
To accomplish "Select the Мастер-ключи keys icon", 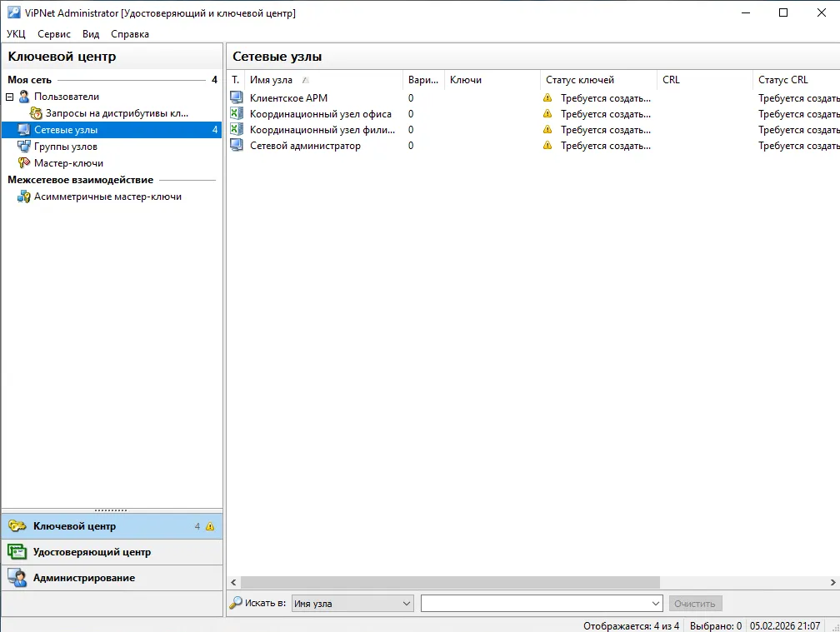I will pyautogui.click(x=23, y=162).
